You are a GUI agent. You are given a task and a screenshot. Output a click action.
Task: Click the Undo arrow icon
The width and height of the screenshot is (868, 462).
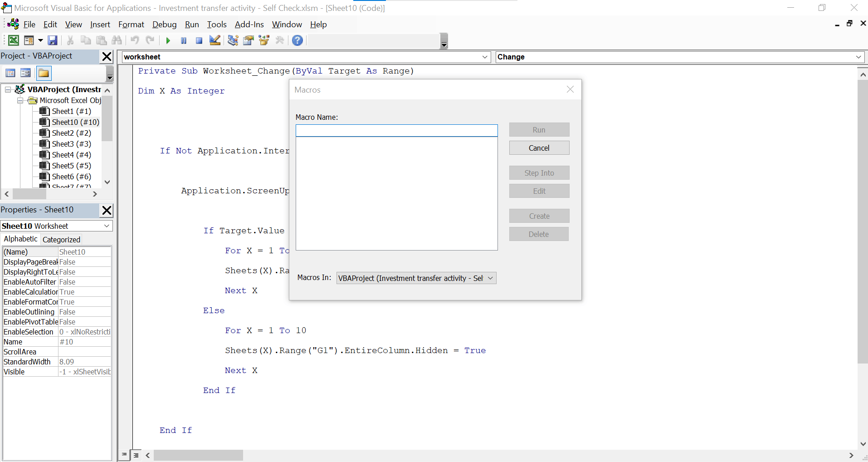pyautogui.click(x=135, y=40)
